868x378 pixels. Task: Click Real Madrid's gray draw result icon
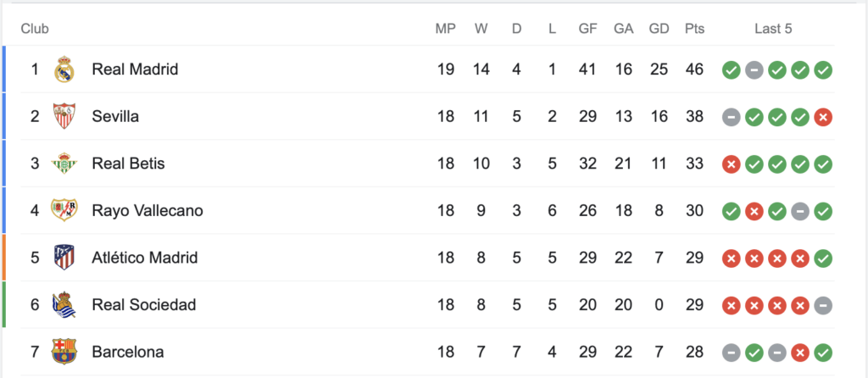click(x=754, y=70)
